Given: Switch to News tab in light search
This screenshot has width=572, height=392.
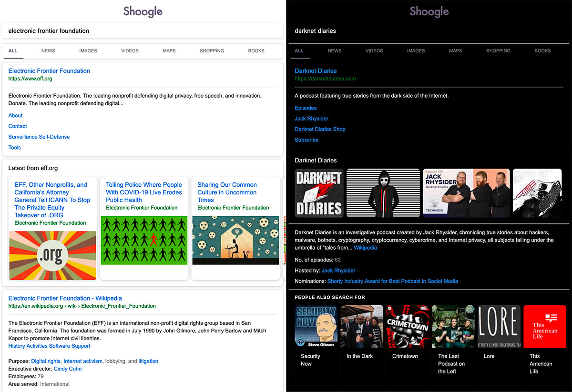Looking at the screenshot, I should (x=48, y=51).
